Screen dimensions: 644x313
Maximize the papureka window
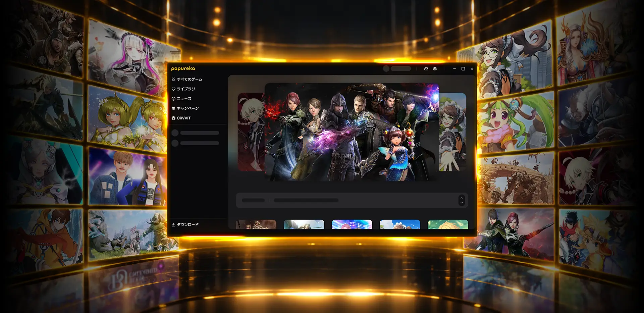click(463, 69)
